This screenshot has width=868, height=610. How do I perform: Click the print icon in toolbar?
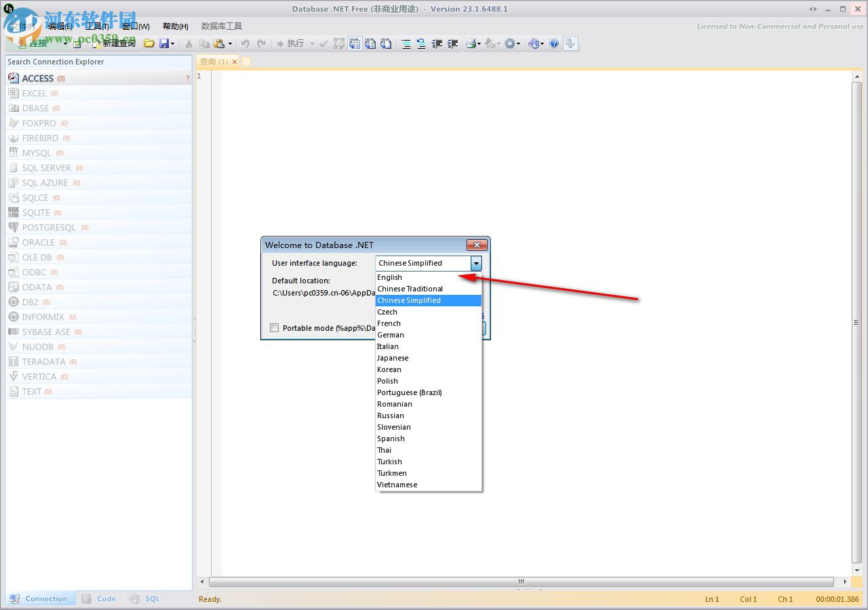point(471,43)
